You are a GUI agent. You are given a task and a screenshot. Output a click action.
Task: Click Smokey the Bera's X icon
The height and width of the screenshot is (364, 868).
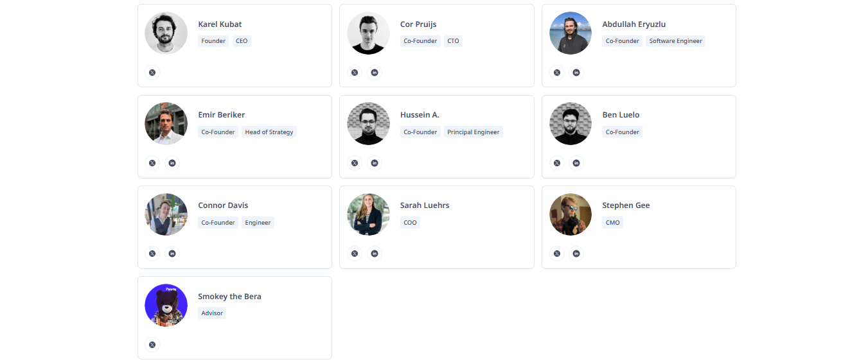click(152, 345)
